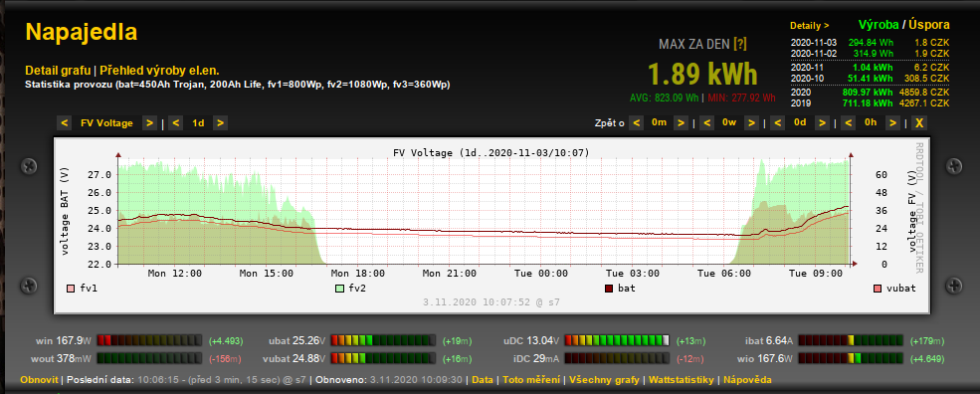The height and width of the screenshot is (394, 980).
Task: Click the previous arrow beside FV Voltage
Action: point(64,123)
